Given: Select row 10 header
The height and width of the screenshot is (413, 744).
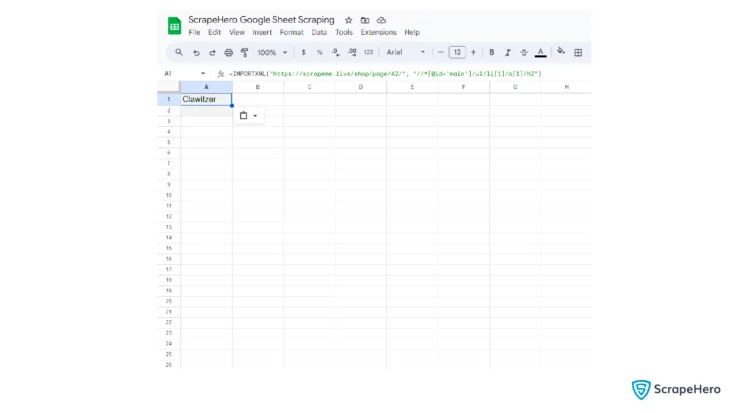Looking at the screenshot, I should (x=168, y=195).
